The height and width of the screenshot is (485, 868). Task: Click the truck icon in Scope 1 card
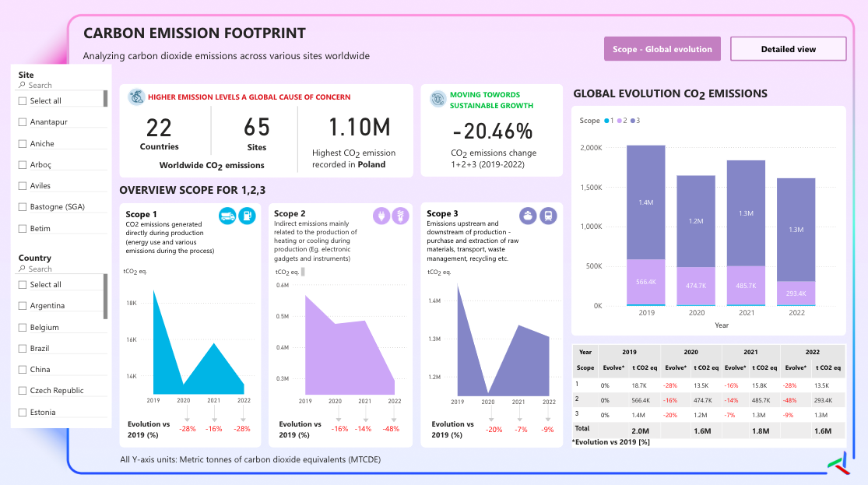(227, 216)
